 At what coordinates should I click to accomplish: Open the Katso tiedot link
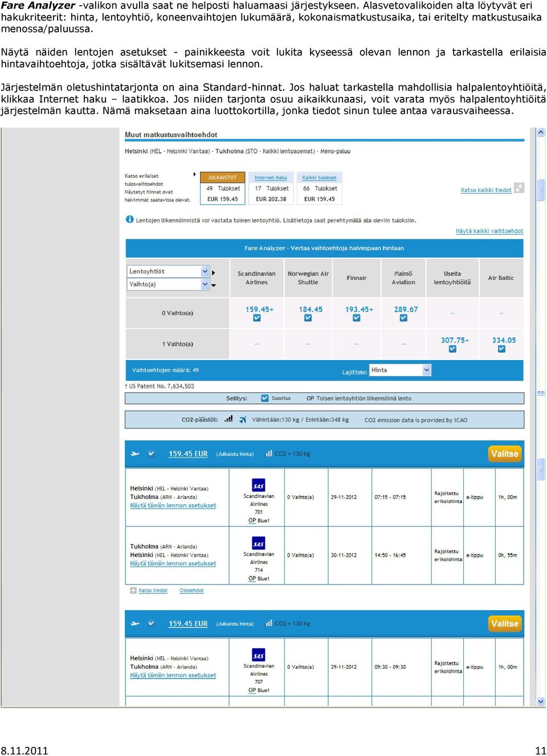pyautogui.click(x=153, y=591)
